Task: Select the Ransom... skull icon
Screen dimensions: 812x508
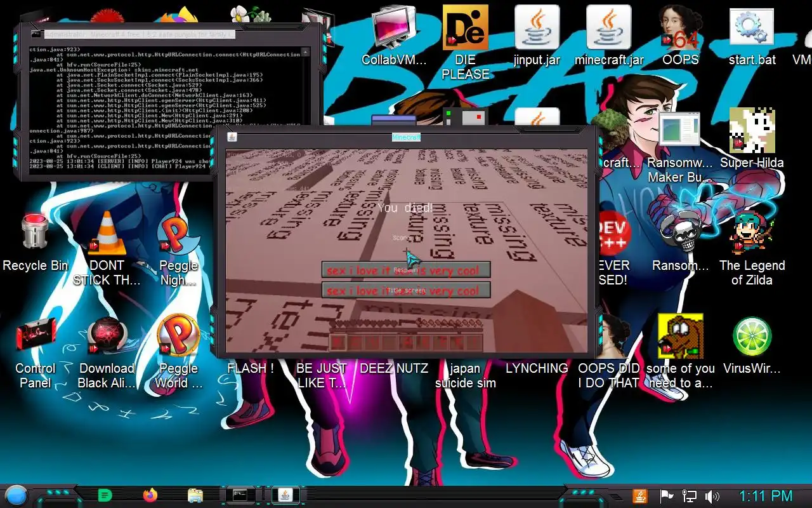Action: (680, 243)
